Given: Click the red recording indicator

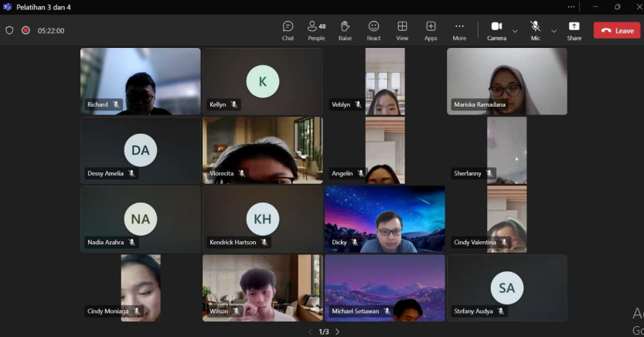Looking at the screenshot, I should coord(26,31).
